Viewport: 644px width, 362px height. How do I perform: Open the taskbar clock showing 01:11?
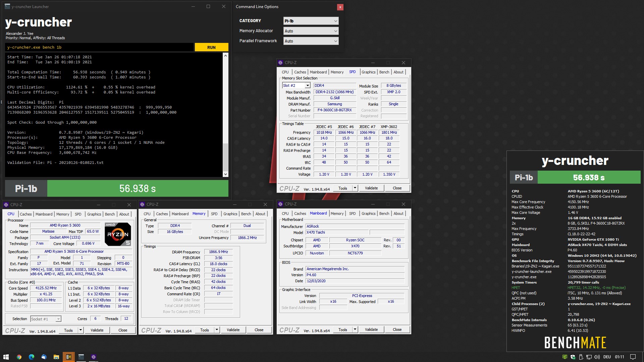(x=620, y=357)
